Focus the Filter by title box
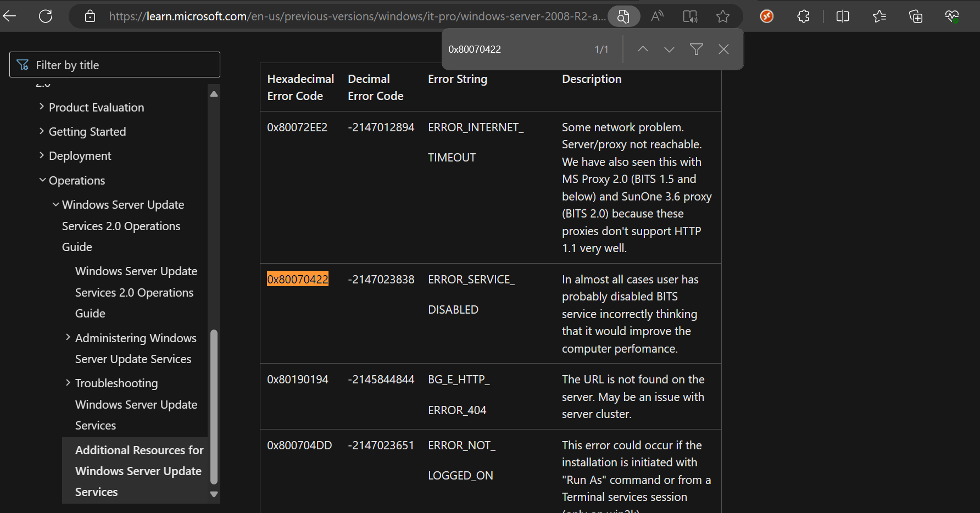980x513 pixels. pos(115,65)
